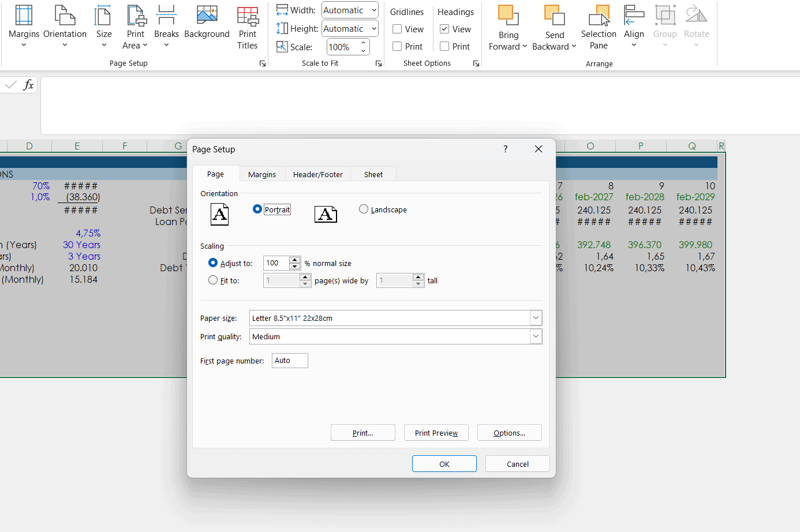The image size is (800, 532).
Task: Enable the Gridlines Print checkbox
Action: point(397,47)
